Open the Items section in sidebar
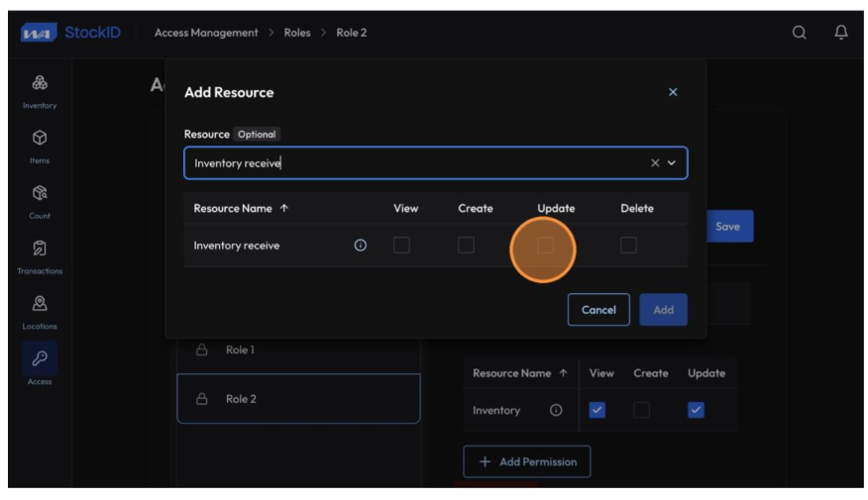Screen dimensions: 868x500 click(40, 147)
